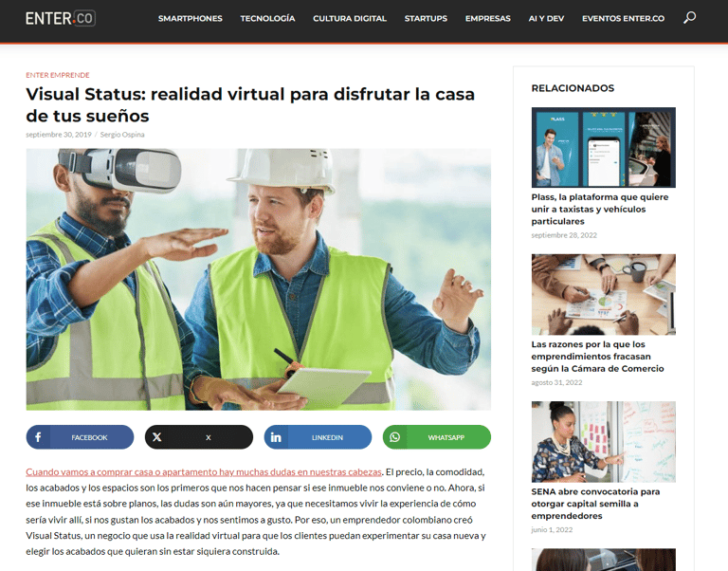The image size is (728, 571).
Task: Go to the Tecnología section
Action: [267, 19]
